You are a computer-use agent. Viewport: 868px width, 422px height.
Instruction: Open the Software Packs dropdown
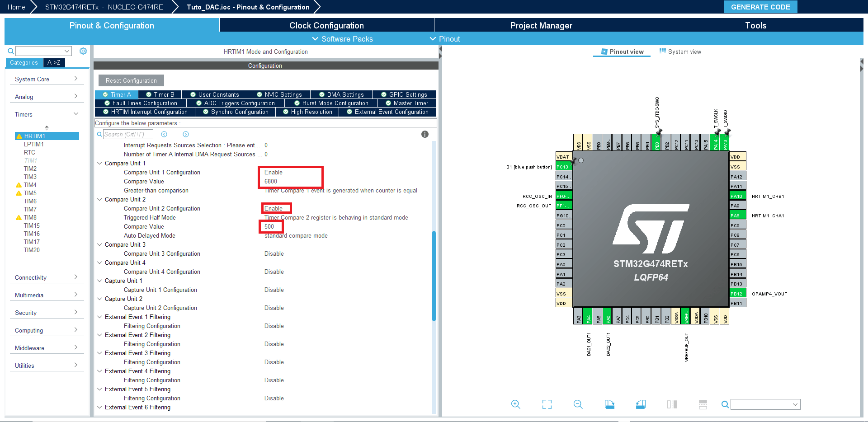(x=343, y=39)
